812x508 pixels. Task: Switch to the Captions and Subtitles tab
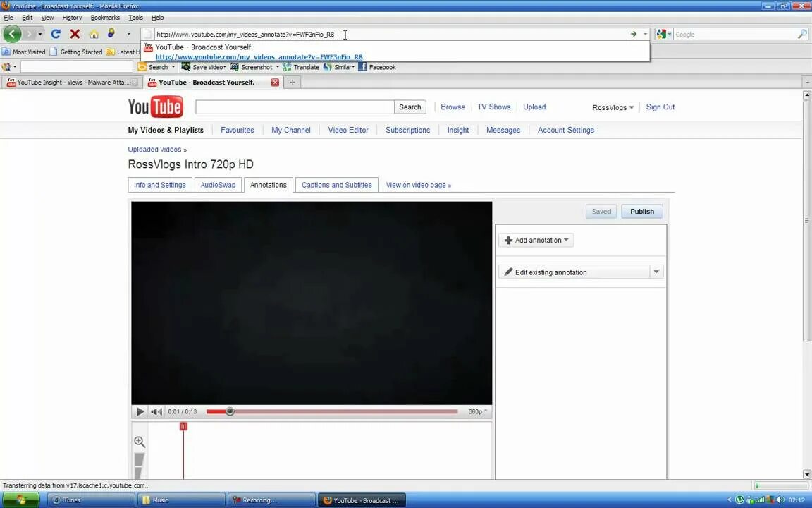pyautogui.click(x=336, y=184)
